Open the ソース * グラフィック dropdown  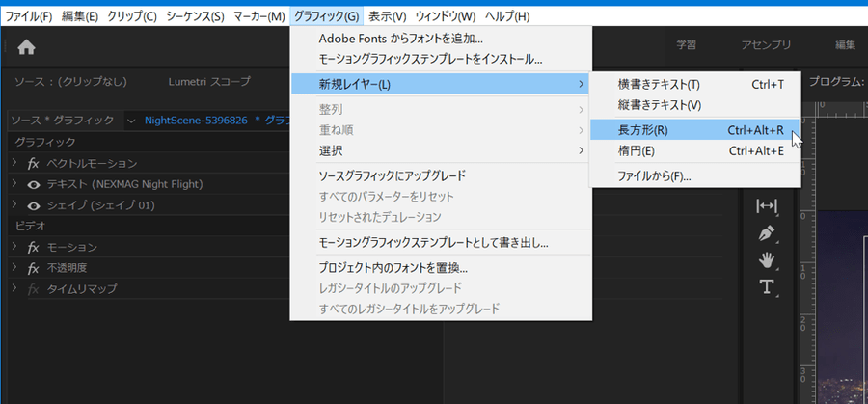coord(130,121)
